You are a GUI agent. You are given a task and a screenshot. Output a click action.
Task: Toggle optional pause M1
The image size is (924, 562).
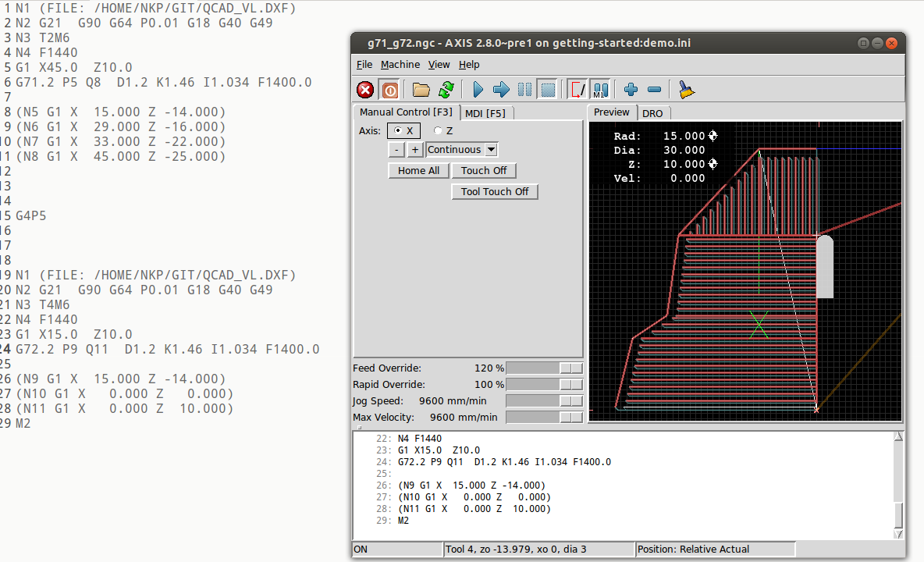point(600,90)
